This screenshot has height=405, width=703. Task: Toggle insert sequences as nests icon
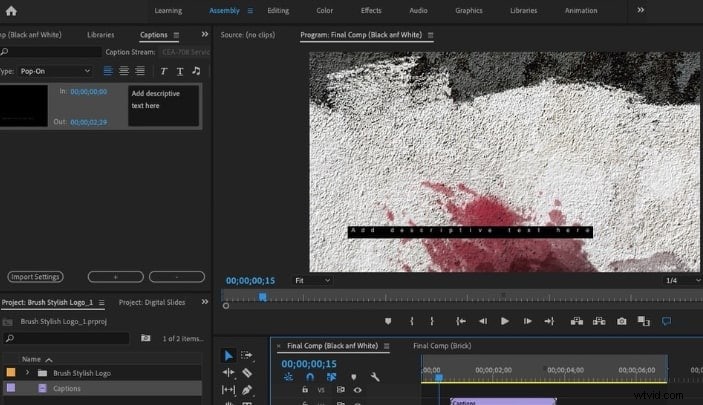click(288, 377)
